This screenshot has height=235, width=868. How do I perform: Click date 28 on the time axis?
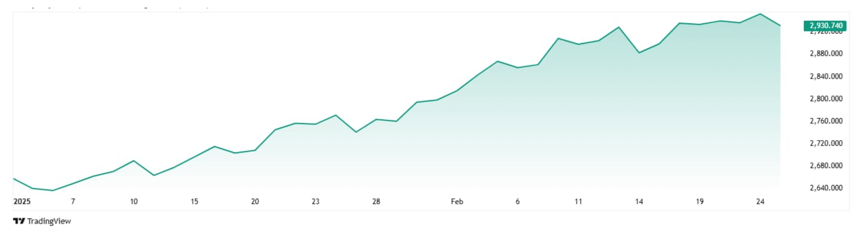point(376,202)
